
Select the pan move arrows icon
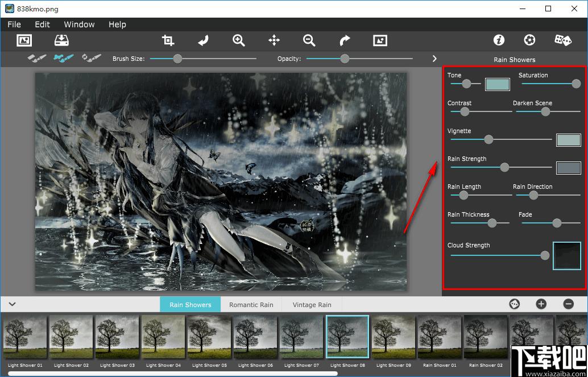pyautogui.click(x=274, y=40)
